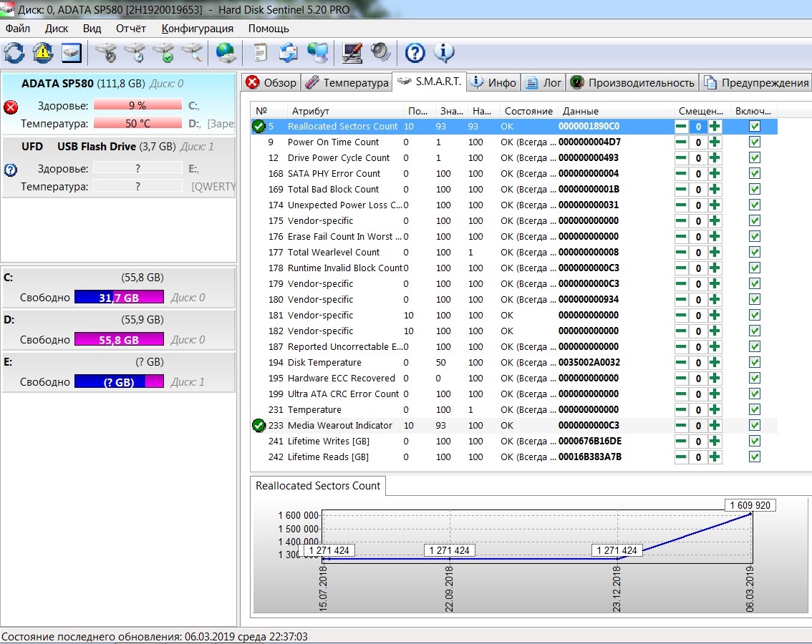Viewport: 812px width, 644px height.
Task: Click the blue Refresh arrows toolbar icon
Action: point(14,52)
